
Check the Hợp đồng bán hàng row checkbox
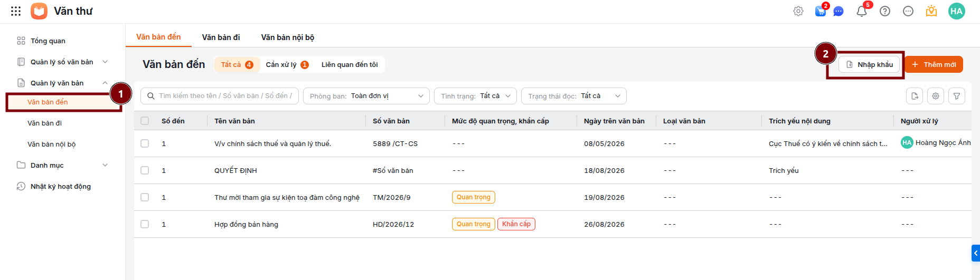pyautogui.click(x=145, y=224)
